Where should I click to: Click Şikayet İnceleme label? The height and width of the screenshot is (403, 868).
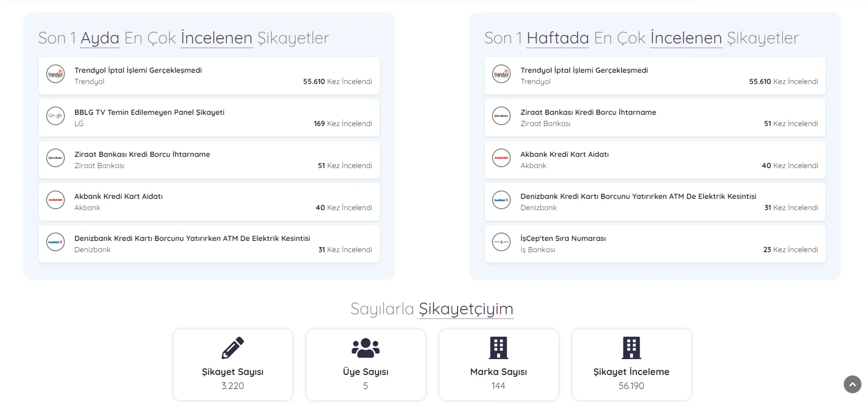pyautogui.click(x=632, y=372)
